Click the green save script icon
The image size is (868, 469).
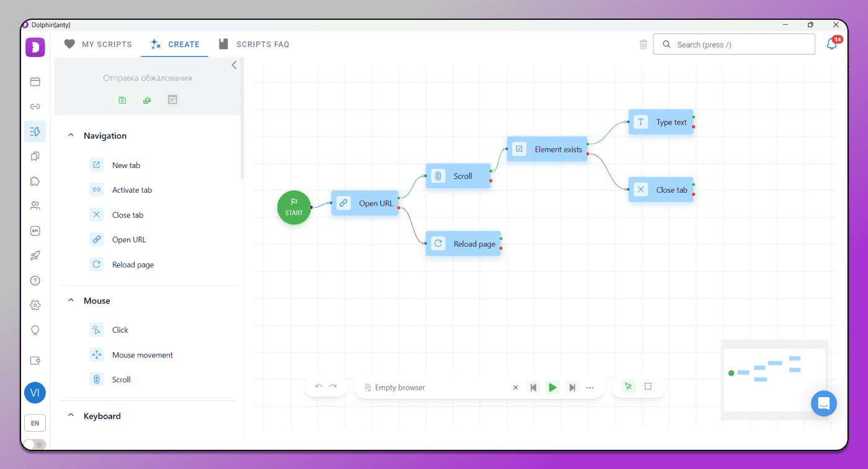pyautogui.click(x=122, y=100)
